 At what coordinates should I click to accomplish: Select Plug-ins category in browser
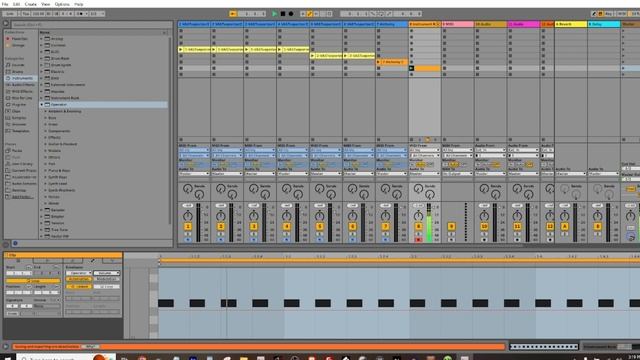point(19,104)
